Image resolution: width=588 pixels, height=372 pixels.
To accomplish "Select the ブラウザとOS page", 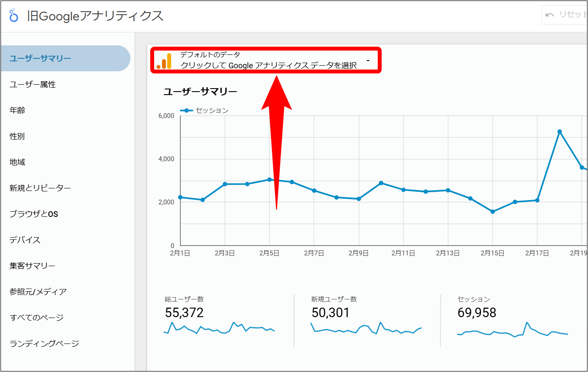I will point(34,214).
